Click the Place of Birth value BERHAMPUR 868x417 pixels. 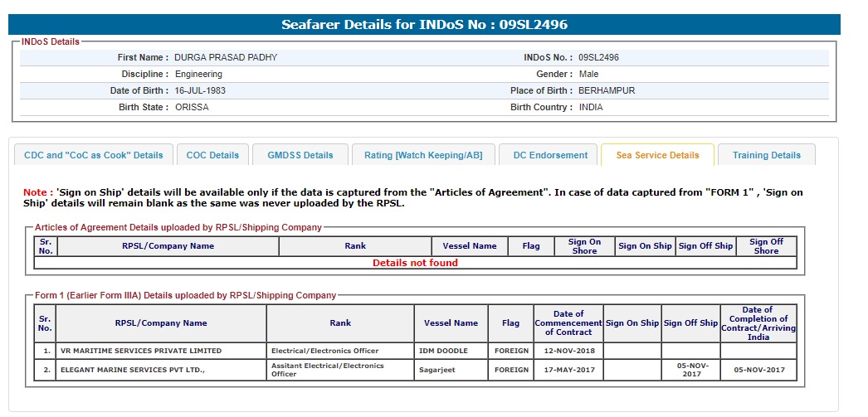click(607, 90)
